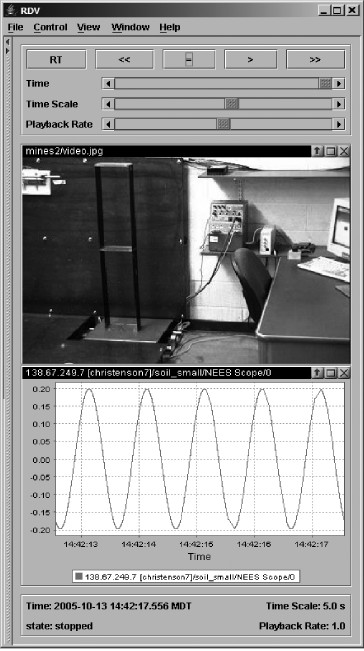Viewport: 364px width, 651px height.
Task: Click the left arrow of Time Scale
Action: click(108, 103)
